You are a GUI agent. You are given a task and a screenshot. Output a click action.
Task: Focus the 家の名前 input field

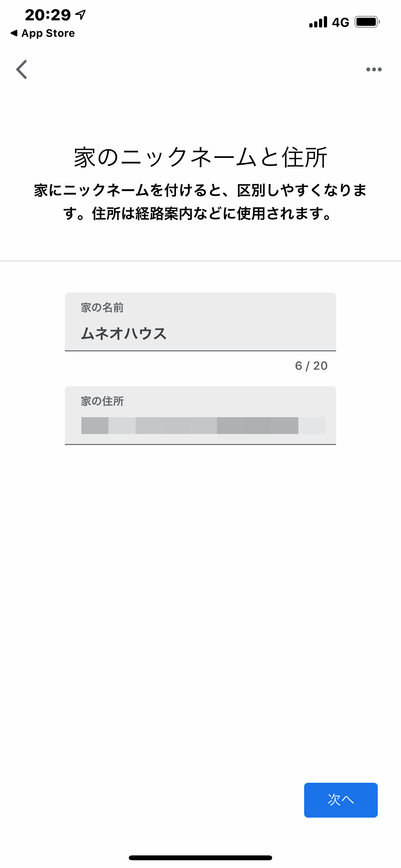[x=200, y=322]
